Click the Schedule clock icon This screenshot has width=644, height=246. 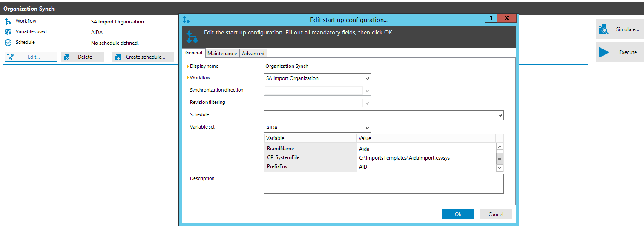(8, 43)
